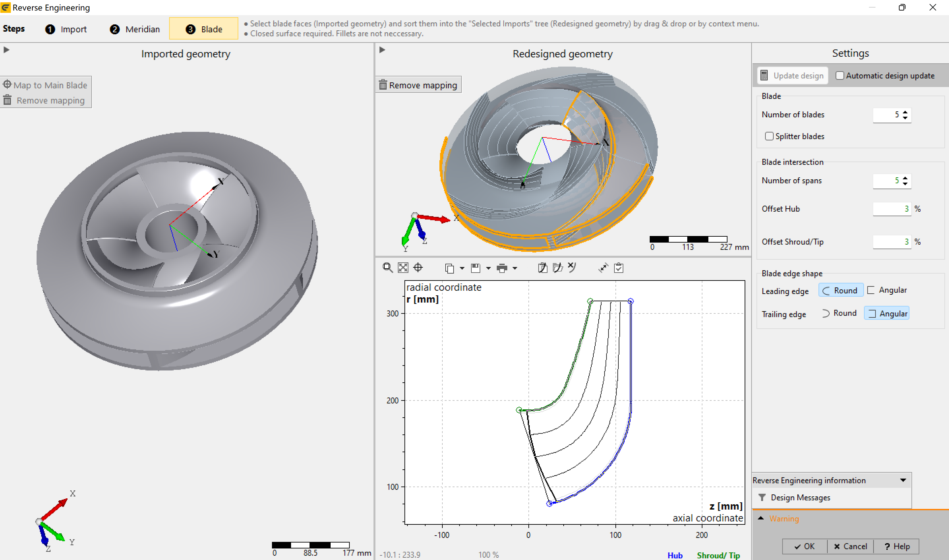Click Remove mapping in Redesigned geometry
949x560 pixels.
[x=419, y=85]
